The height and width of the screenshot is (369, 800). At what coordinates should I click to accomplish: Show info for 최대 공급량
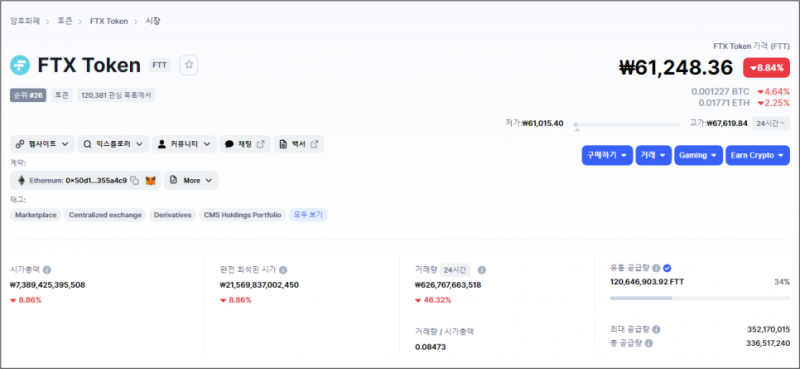pos(656,330)
